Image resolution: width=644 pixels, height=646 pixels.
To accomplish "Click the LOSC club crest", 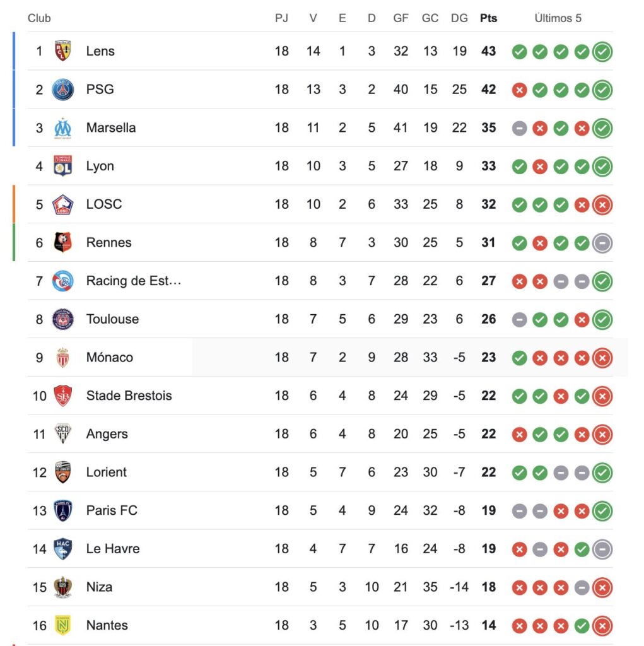I will [x=62, y=204].
